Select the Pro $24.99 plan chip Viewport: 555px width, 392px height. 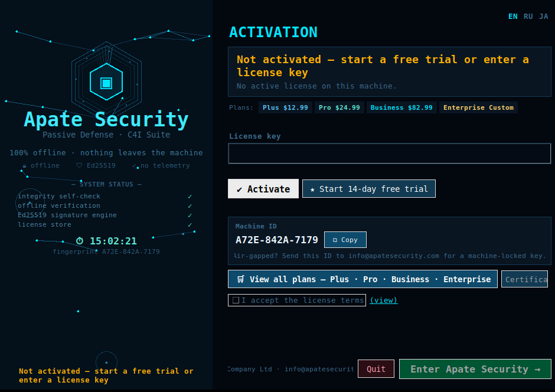tap(339, 107)
